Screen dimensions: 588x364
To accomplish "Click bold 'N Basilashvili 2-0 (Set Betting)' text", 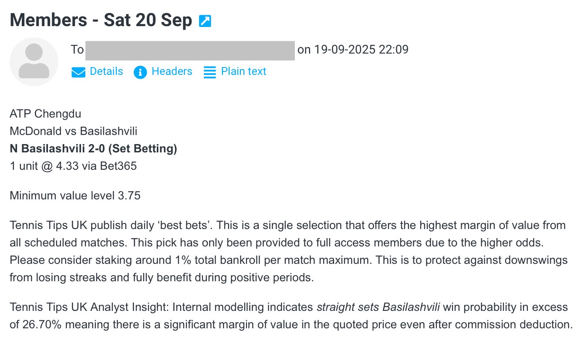I will pos(93,149).
